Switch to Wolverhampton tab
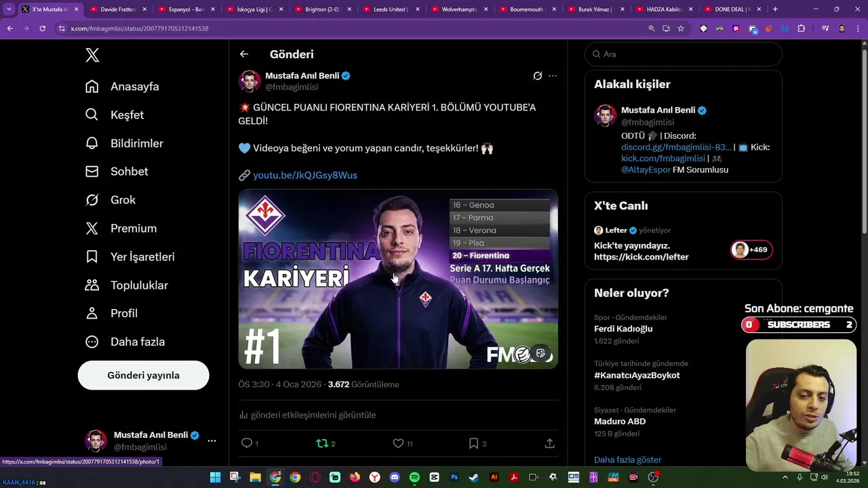868x488 pixels. point(458,9)
